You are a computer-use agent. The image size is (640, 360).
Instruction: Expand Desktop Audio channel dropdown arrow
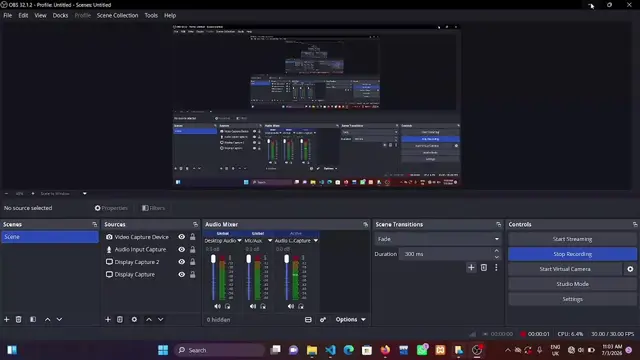coord(240,241)
